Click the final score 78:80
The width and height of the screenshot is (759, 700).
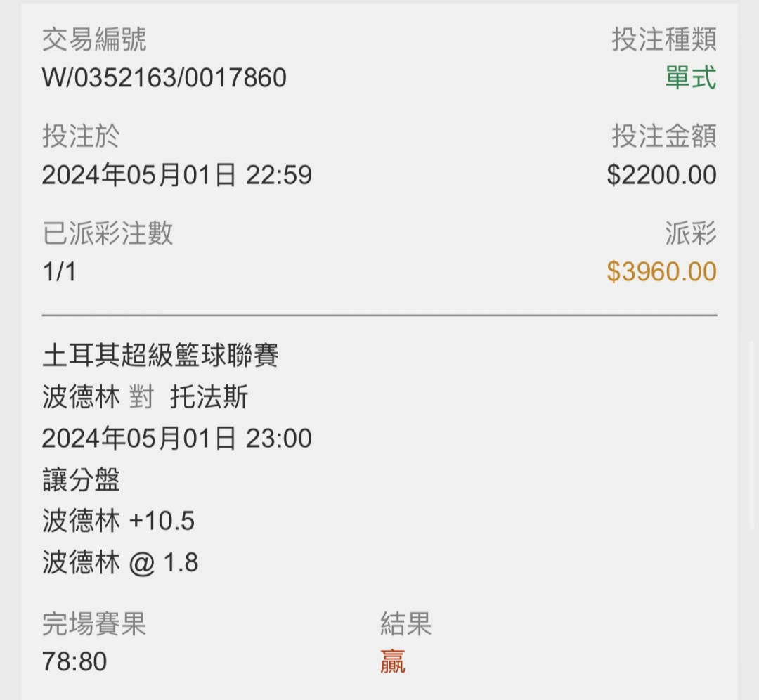[x=74, y=661]
